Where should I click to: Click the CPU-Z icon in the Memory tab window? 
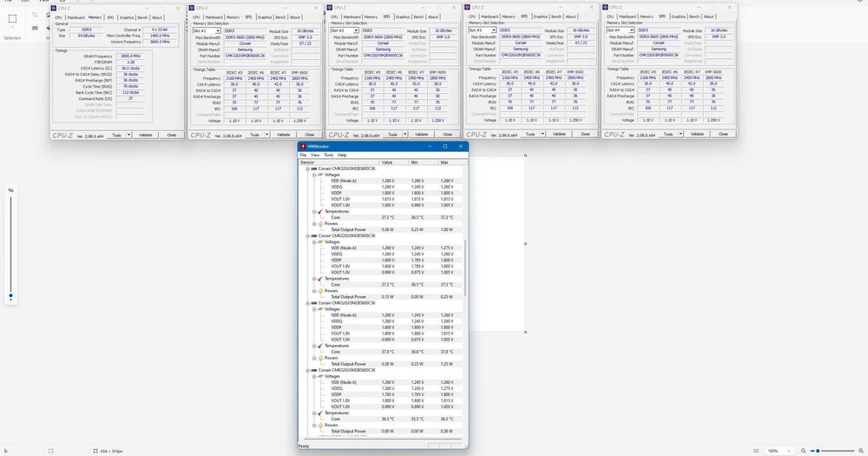[54, 9]
